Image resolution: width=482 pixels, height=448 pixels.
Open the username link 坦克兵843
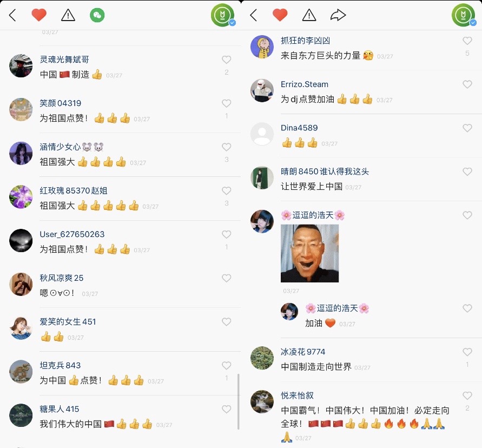point(60,365)
